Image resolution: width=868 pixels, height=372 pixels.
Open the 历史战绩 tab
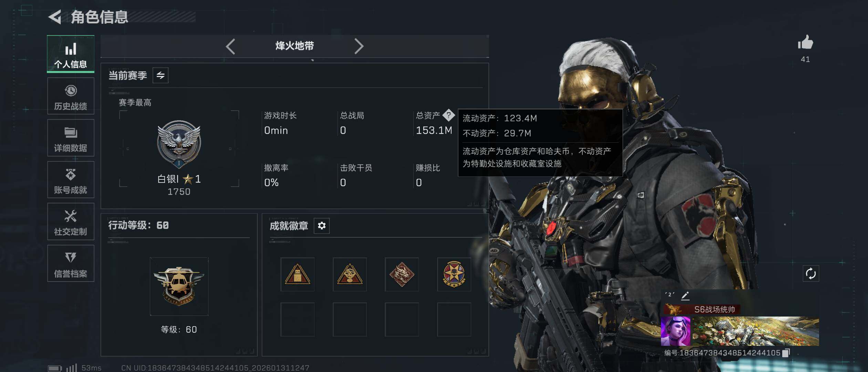coord(71,96)
